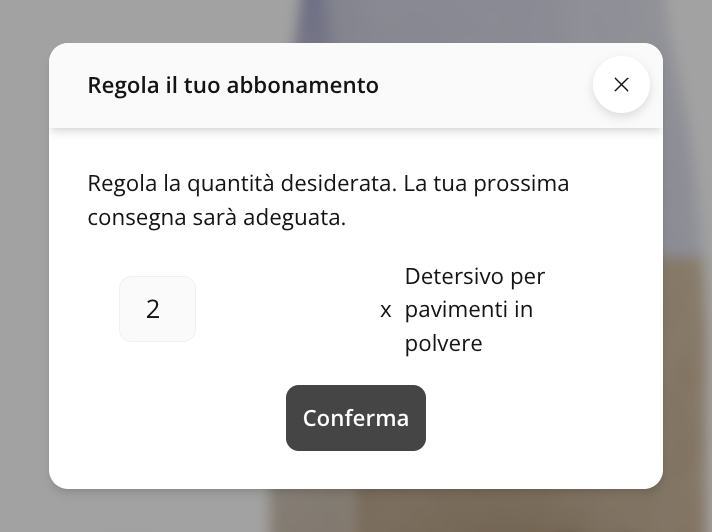712x532 pixels.
Task: Click the "x" multiplier symbol beside quantity
Action: 386,310
